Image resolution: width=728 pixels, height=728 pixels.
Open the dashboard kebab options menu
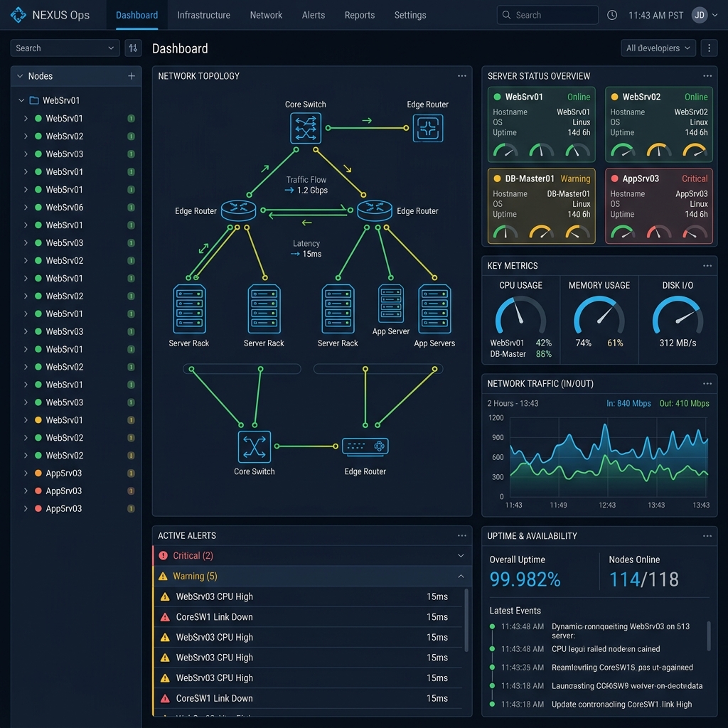708,48
